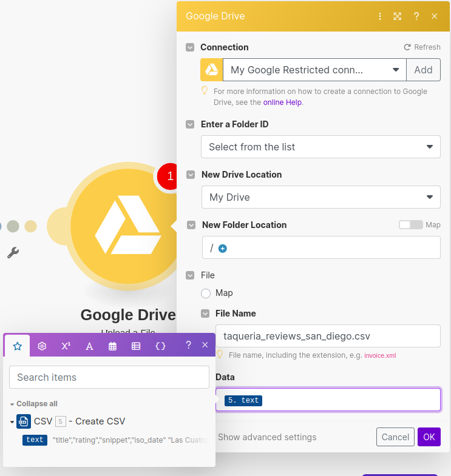
Task: Click Show advanced settings
Action: tap(267, 437)
